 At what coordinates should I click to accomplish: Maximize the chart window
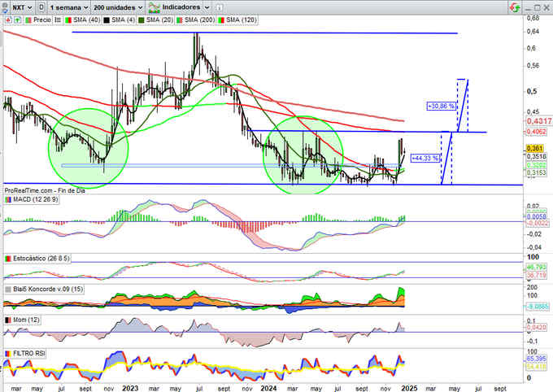click(x=537, y=7)
